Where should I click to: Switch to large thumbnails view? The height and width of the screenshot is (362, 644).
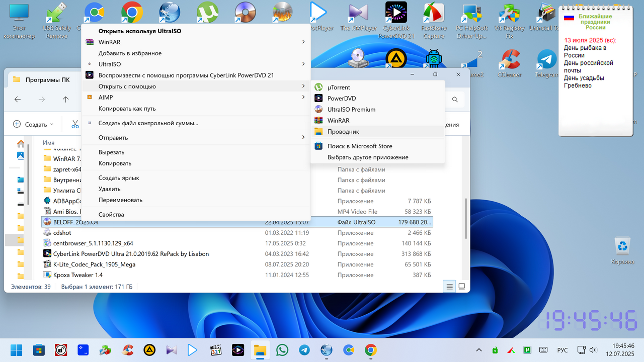pos(461,287)
